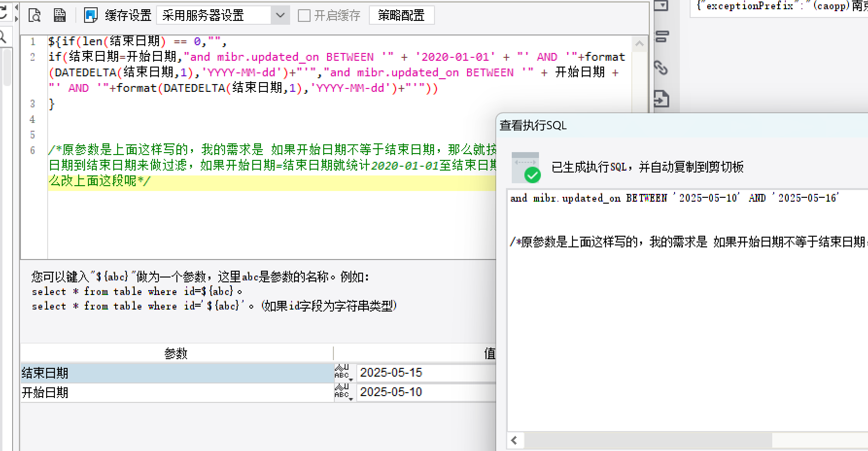The image size is (868, 451).
Task: Click the two-bar layout icon in the right sidebar
Action: click(x=662, y=36)
